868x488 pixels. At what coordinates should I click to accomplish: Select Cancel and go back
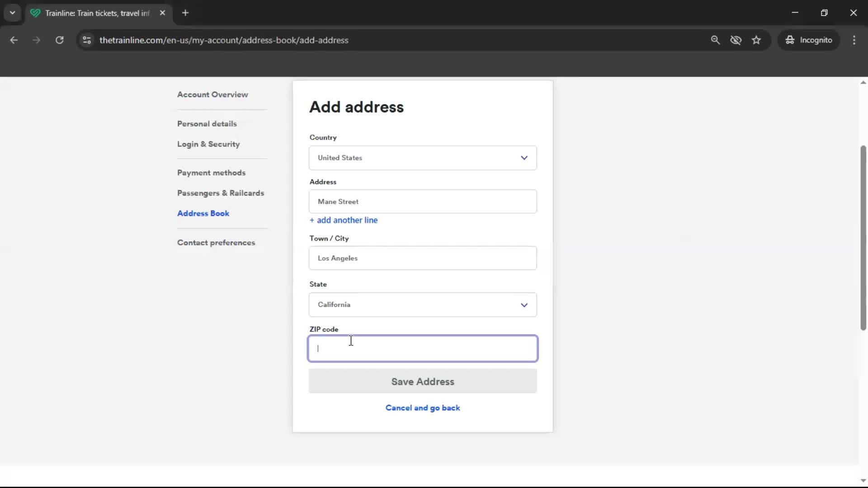pyautogui.click(x=422, y=408)
